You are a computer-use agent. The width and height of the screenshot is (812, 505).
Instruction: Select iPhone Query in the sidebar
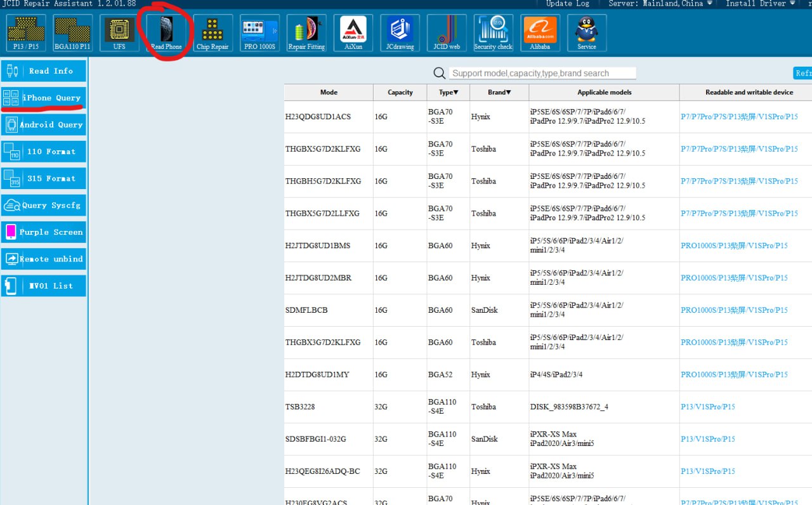point(44,98)
